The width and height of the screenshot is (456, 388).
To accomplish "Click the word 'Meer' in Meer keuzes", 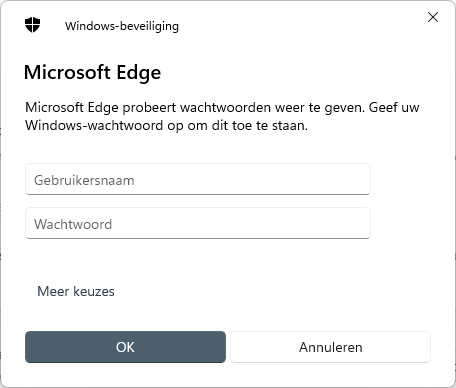I will pyautogui.click(x=53, y=291).
